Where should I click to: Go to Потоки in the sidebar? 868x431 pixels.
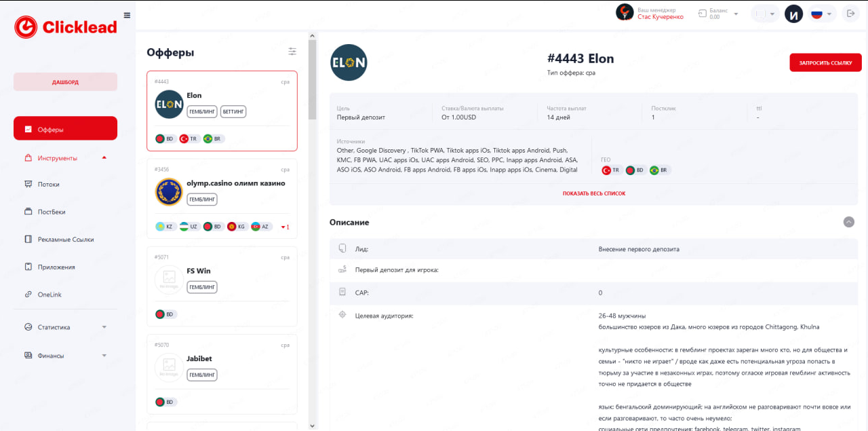49,185
